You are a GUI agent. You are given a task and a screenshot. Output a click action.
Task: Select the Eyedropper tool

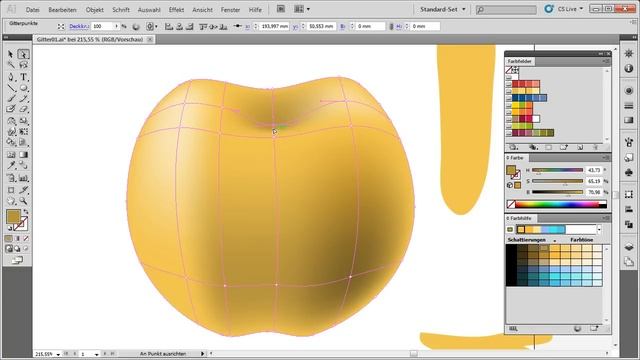(11, 165)
